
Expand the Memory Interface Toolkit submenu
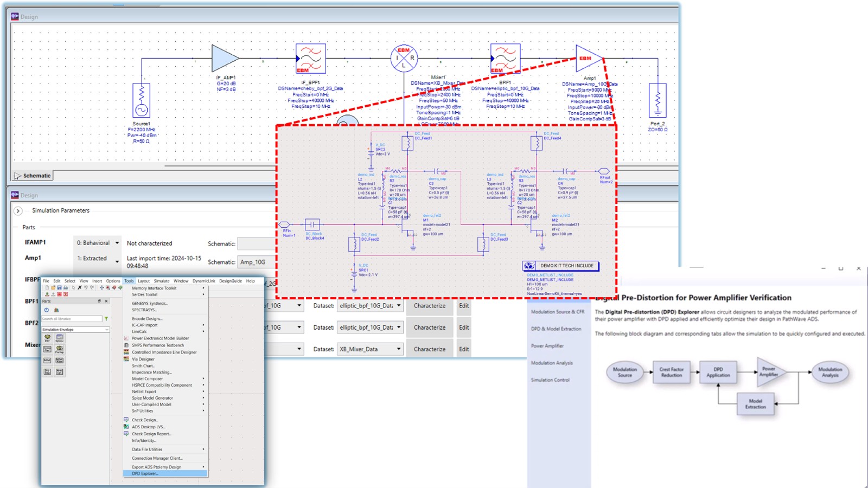pos(165,288)
